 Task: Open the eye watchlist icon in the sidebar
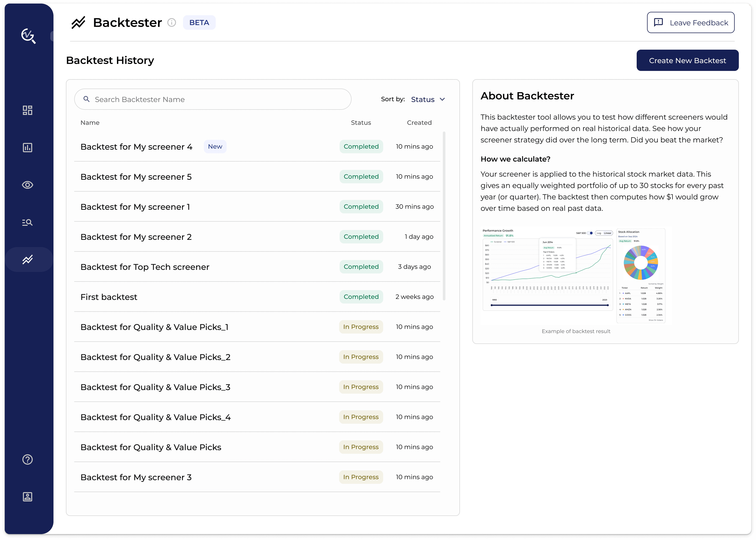tap(27, 185)
